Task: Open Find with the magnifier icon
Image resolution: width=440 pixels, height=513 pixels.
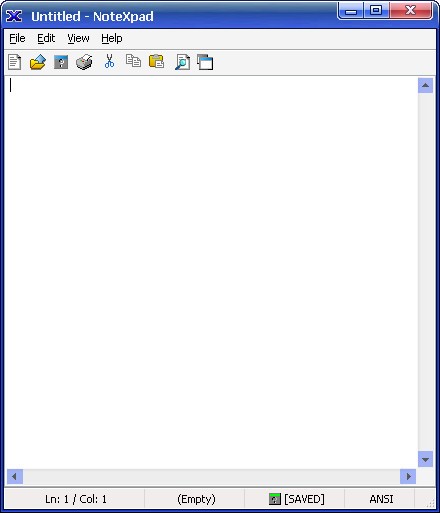Action: point(182,62)
